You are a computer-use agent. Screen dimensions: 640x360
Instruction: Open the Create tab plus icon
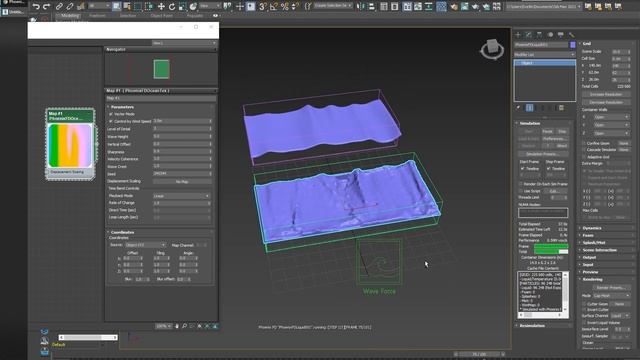pos(518,35)
